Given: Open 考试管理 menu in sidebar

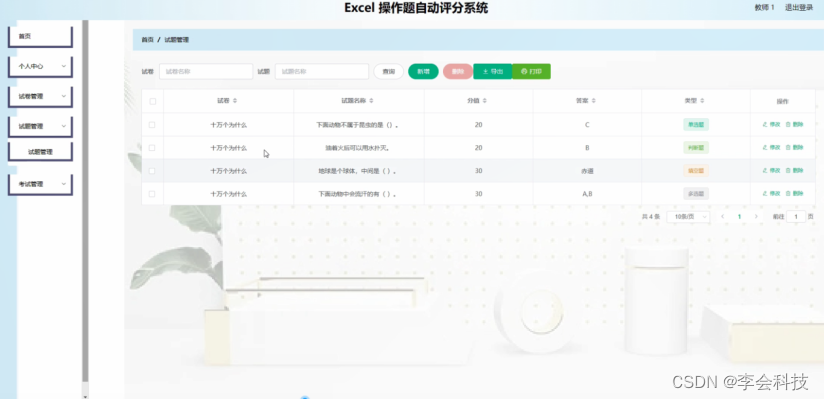Looking at the screenshot, I should [40, 184].
